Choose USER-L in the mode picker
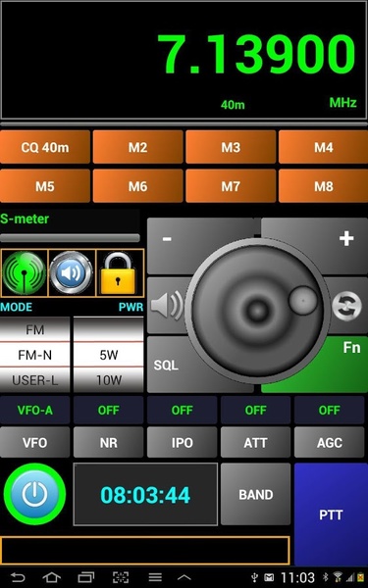The image size is (368, 588). coord(35,380)
